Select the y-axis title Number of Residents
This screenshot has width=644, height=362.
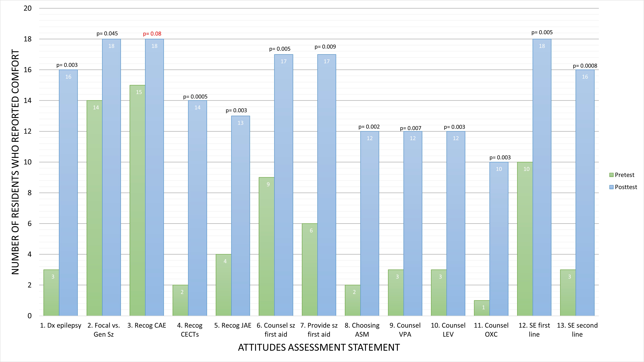coord(15,162)
